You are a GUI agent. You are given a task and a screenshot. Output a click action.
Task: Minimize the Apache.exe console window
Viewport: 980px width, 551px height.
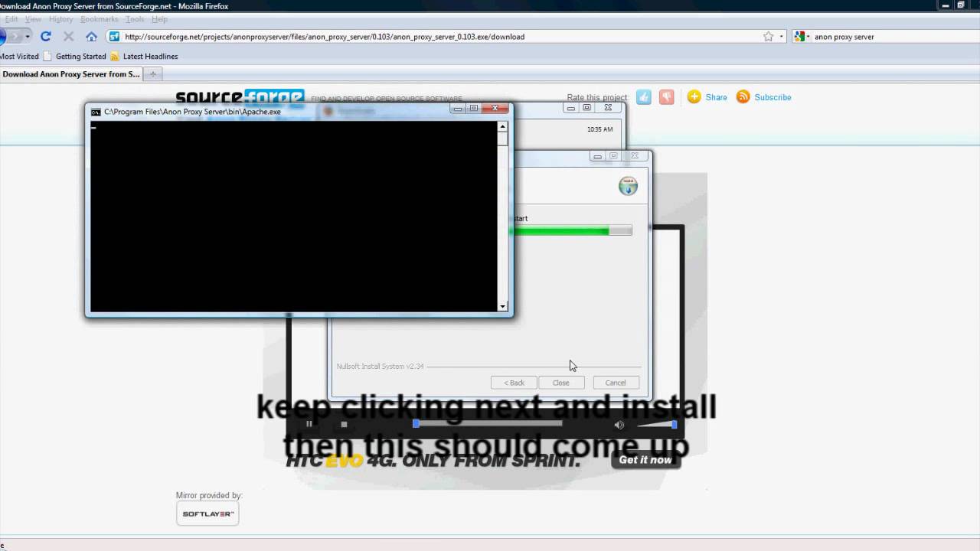coord(458,109)
